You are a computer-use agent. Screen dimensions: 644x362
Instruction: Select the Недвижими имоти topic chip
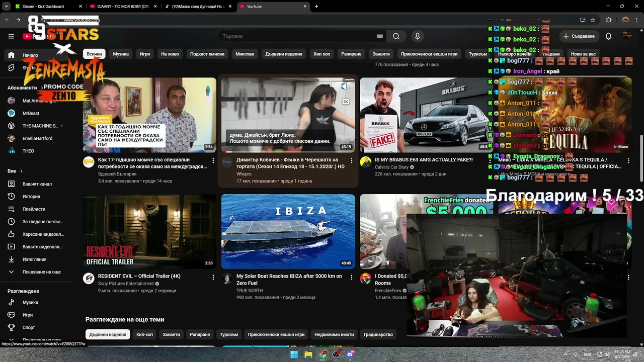coord(334,334)
